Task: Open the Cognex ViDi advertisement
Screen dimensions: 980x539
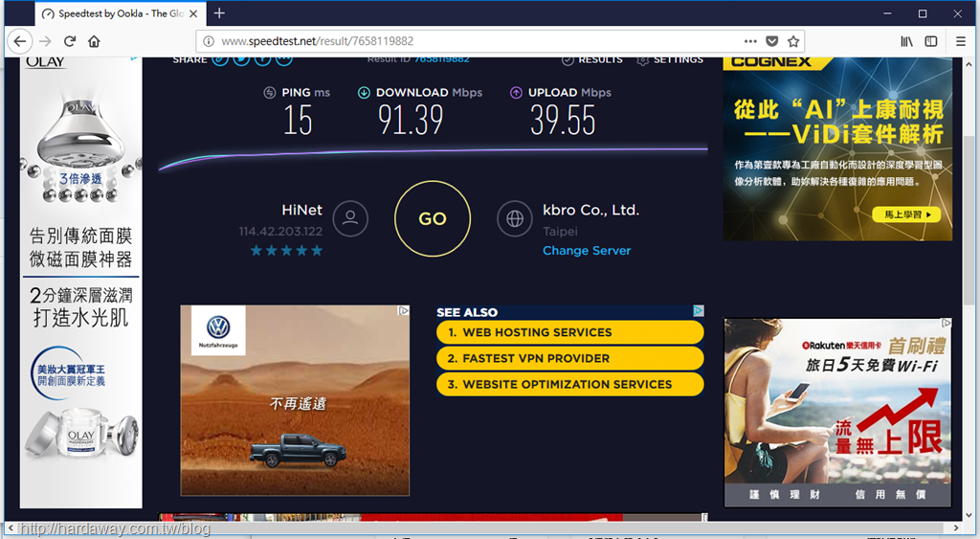Action: tap(837, 148)
